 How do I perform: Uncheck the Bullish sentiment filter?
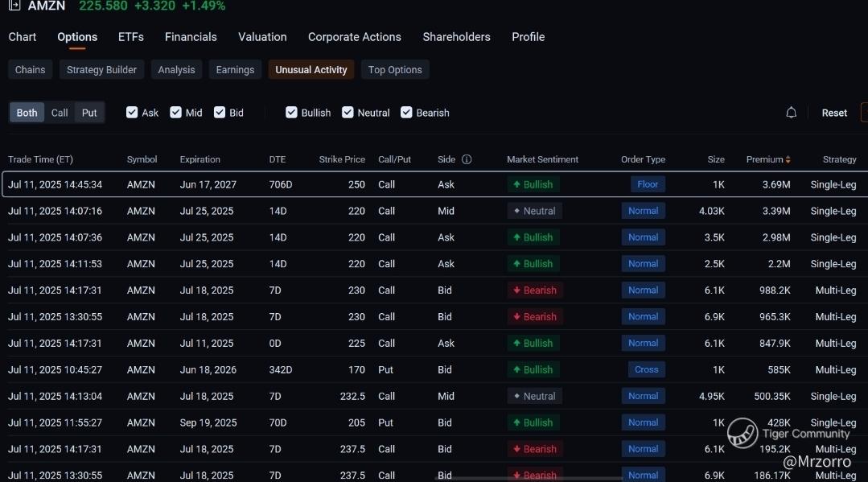291,113
